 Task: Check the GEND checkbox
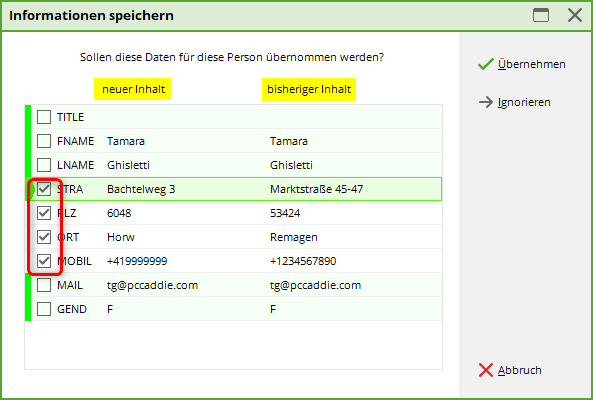[44, 309]
